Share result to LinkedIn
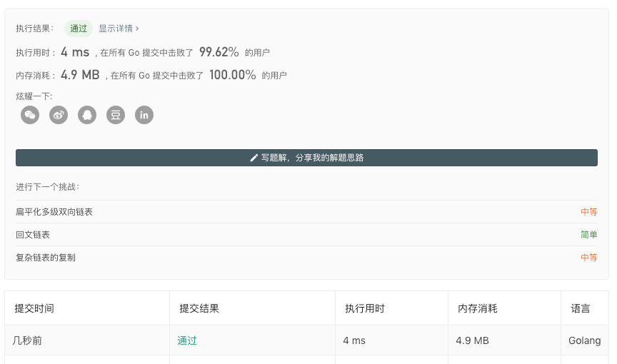This screenshot has width=617, height=364. (144, 115)
